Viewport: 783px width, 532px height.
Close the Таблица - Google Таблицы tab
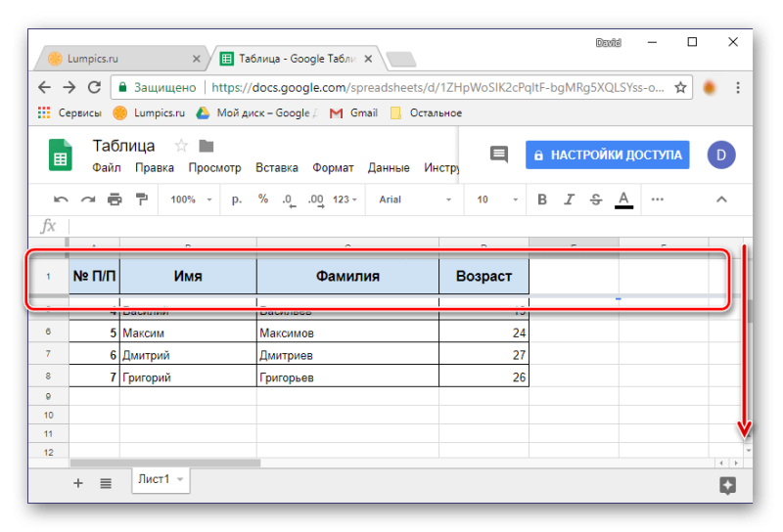(x=368, y=59)
